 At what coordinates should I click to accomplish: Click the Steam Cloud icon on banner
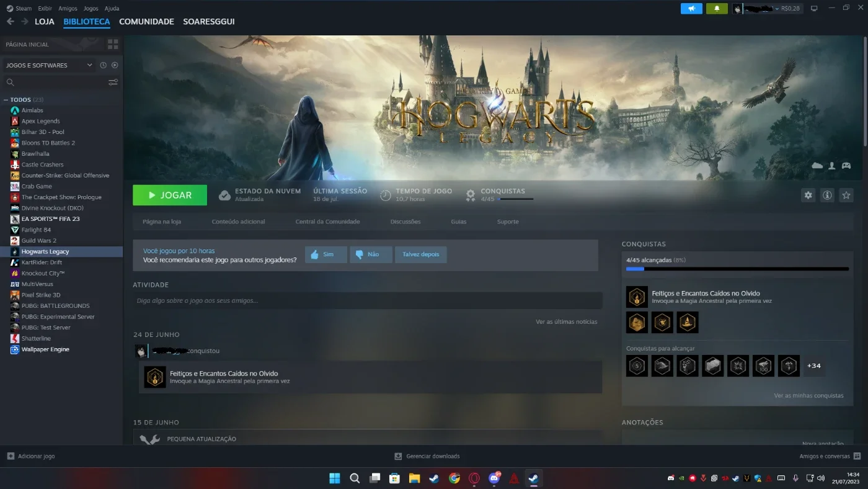817,166
